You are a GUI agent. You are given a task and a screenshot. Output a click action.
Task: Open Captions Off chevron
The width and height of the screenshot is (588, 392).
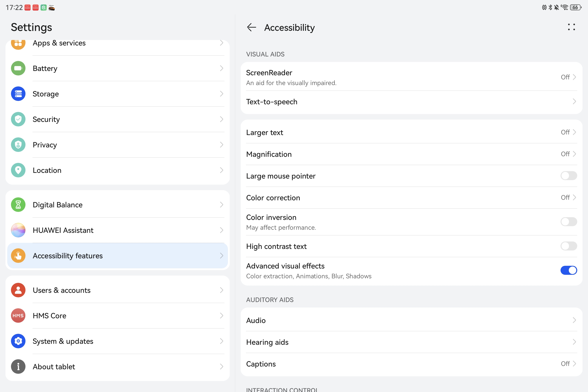[568, 364]
